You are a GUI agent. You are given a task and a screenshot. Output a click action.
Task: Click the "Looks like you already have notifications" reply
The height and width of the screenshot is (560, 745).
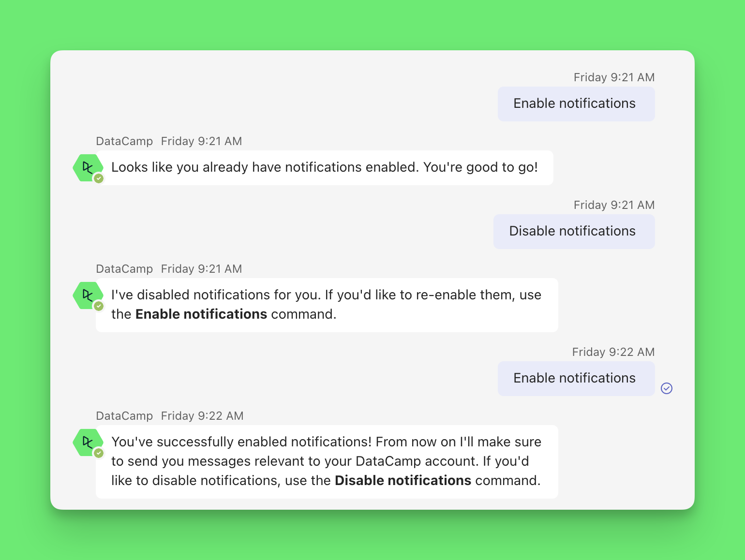(324, 168)
